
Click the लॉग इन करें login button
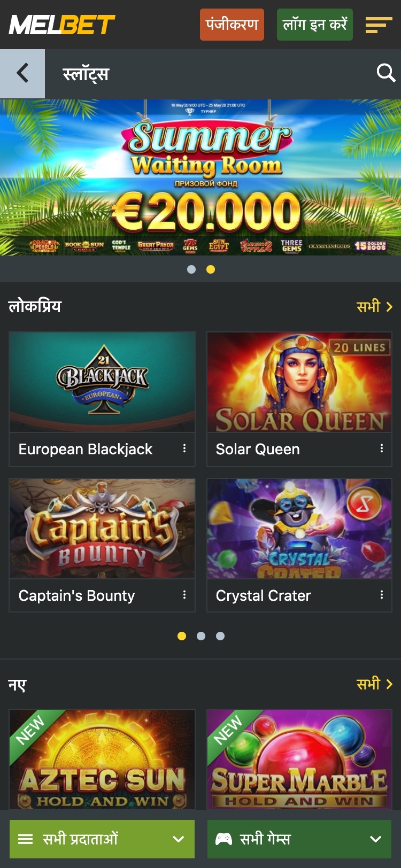[x=315, y=25]
